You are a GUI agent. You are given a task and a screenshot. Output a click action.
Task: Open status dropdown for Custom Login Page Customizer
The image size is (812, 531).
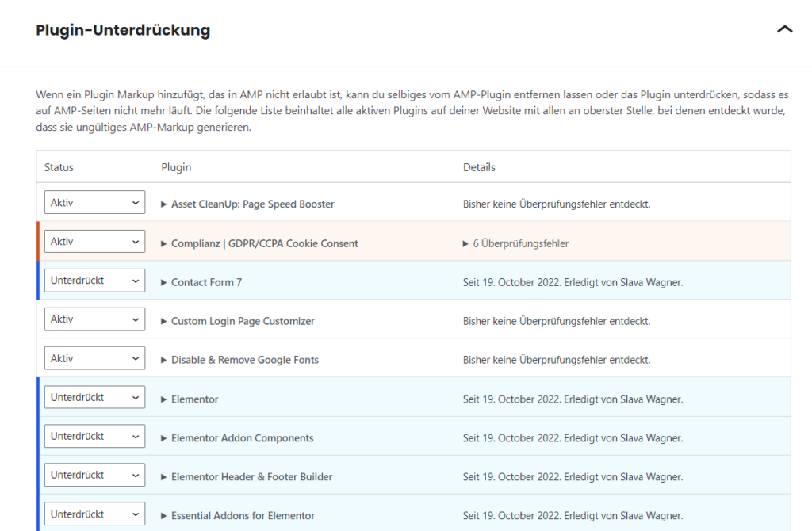tap(95, 319)
